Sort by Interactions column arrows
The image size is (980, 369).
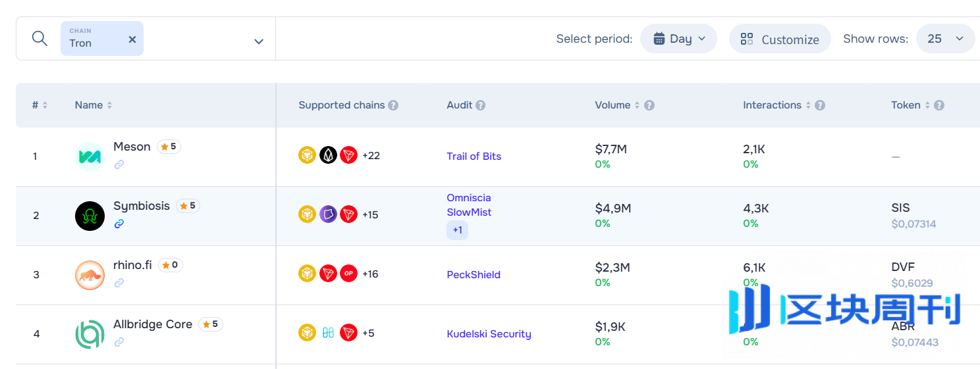click(x=807, y=105)
